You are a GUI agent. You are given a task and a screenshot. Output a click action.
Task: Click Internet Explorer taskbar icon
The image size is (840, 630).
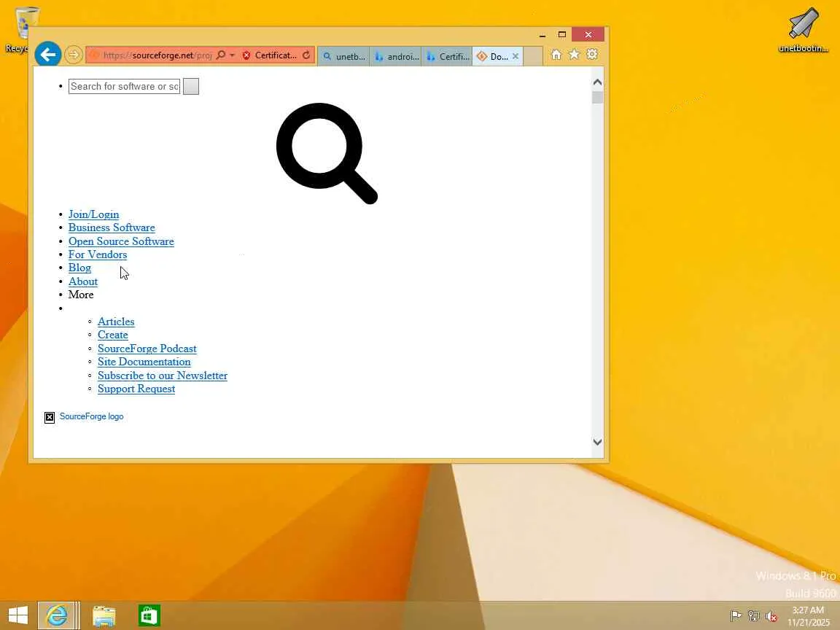pyautogui.click(x=57, y=615)
